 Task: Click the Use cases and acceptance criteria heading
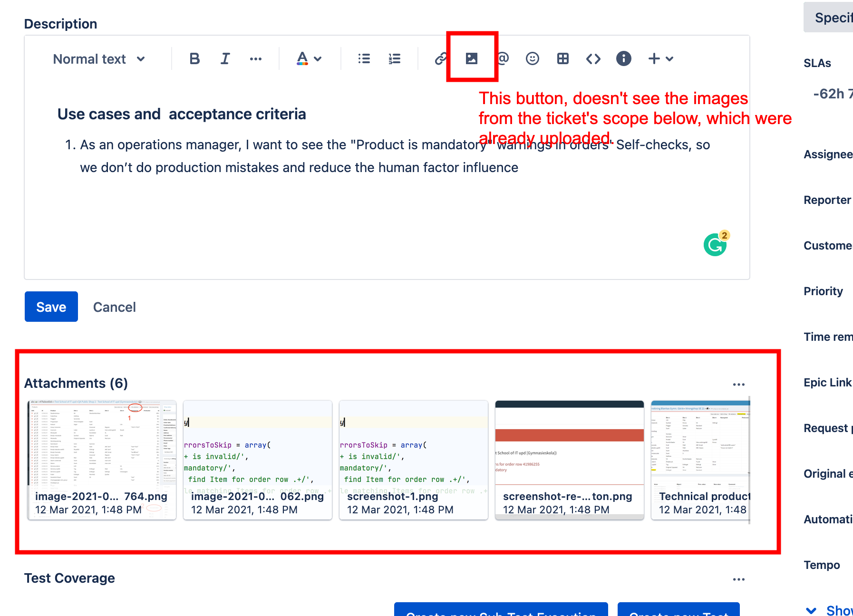point(182,114)
